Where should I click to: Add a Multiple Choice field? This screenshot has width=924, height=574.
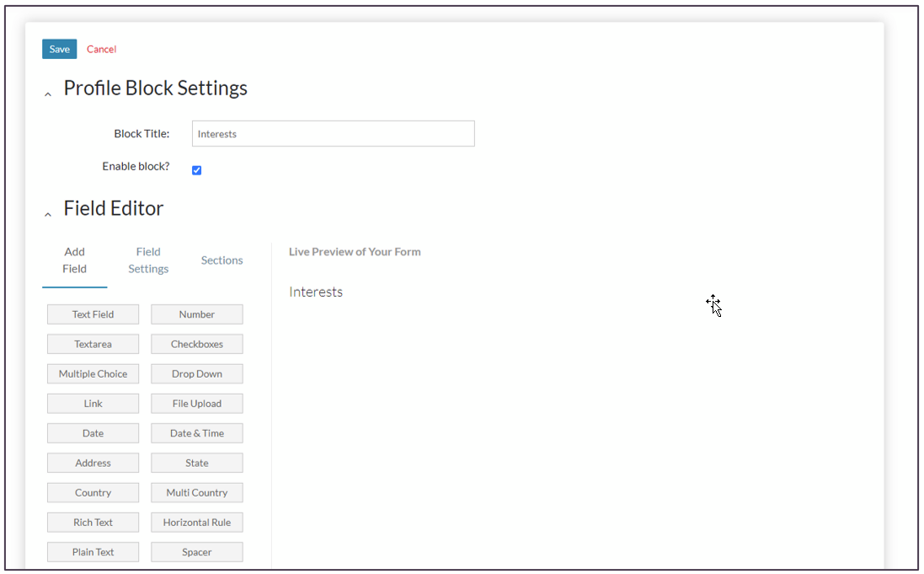93,373
